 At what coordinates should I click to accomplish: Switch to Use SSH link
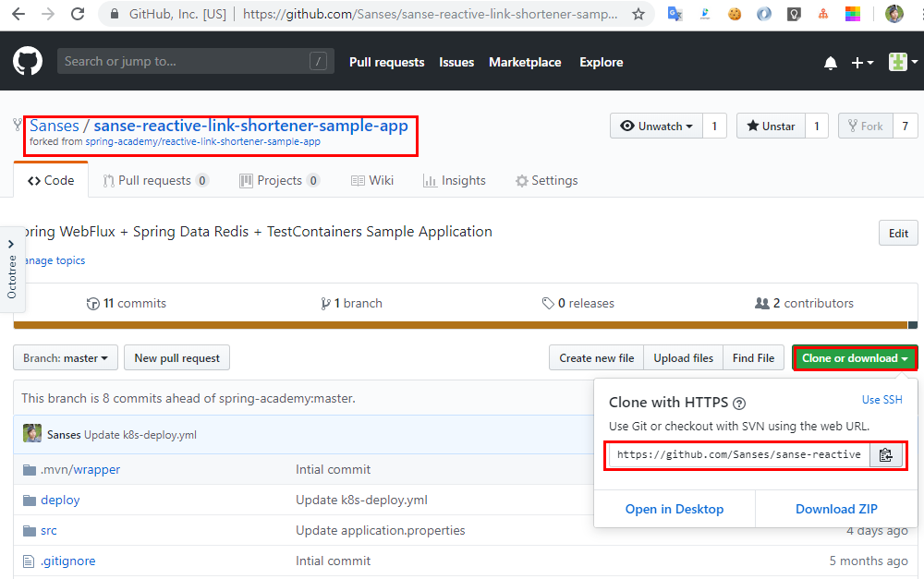pos(881,400)
